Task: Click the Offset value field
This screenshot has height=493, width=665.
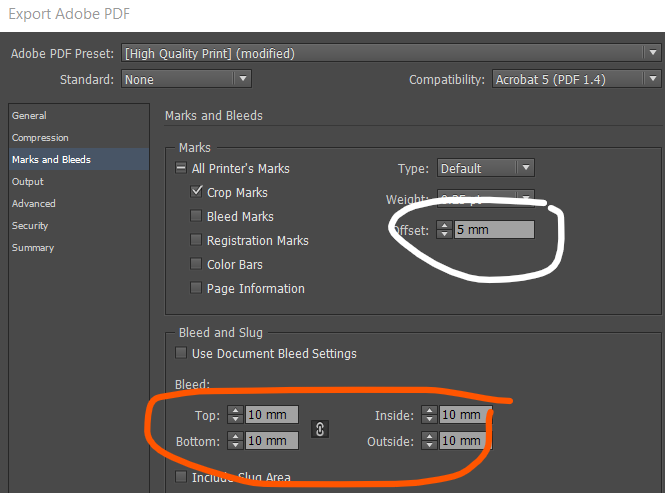Action: coord(493,229)
